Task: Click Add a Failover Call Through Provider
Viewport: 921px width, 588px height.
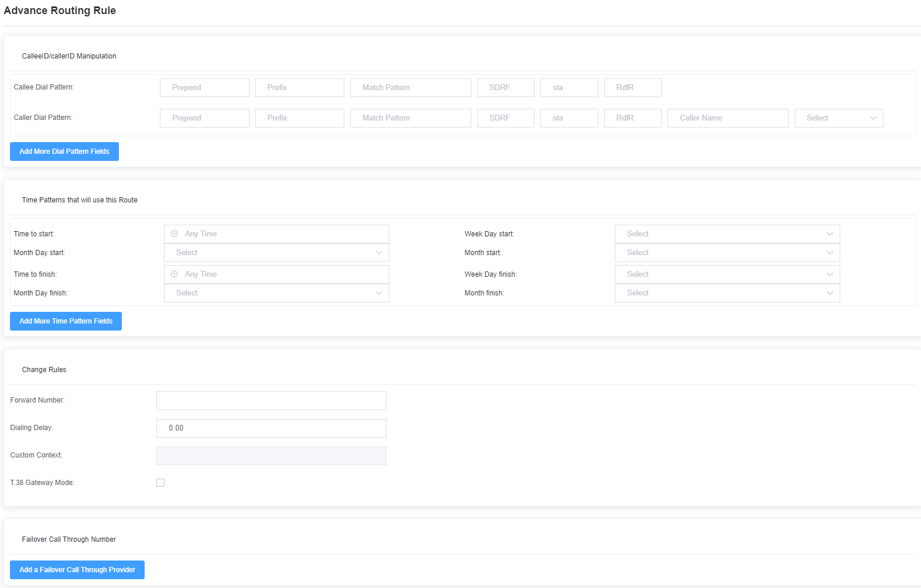Action: 77,570
